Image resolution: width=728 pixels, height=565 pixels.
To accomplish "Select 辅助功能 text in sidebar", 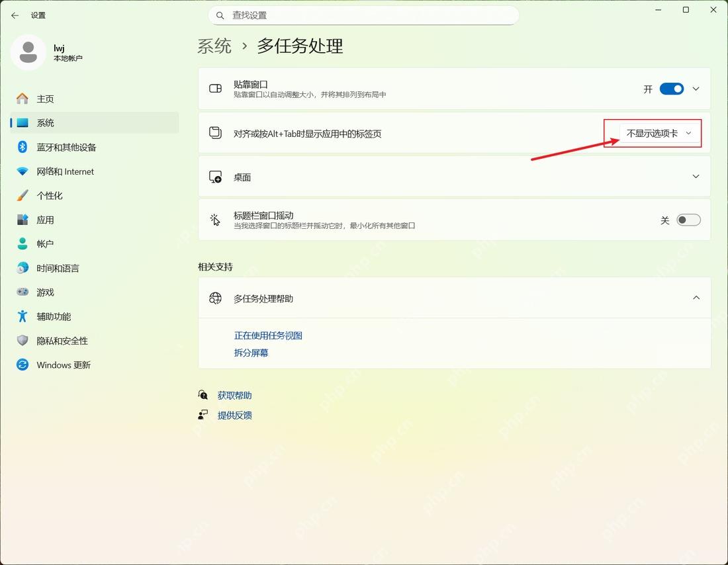I will click(54, 316).
